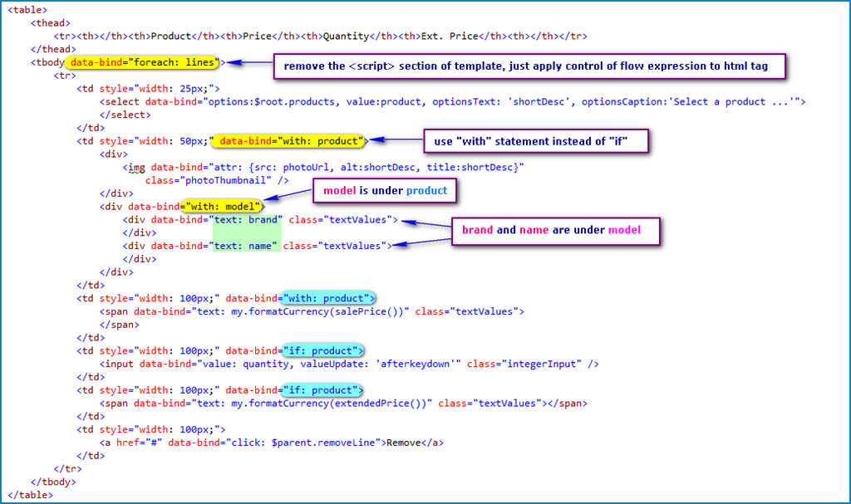Click the "foreach: lines" binding value

click(x=174, y=62)
